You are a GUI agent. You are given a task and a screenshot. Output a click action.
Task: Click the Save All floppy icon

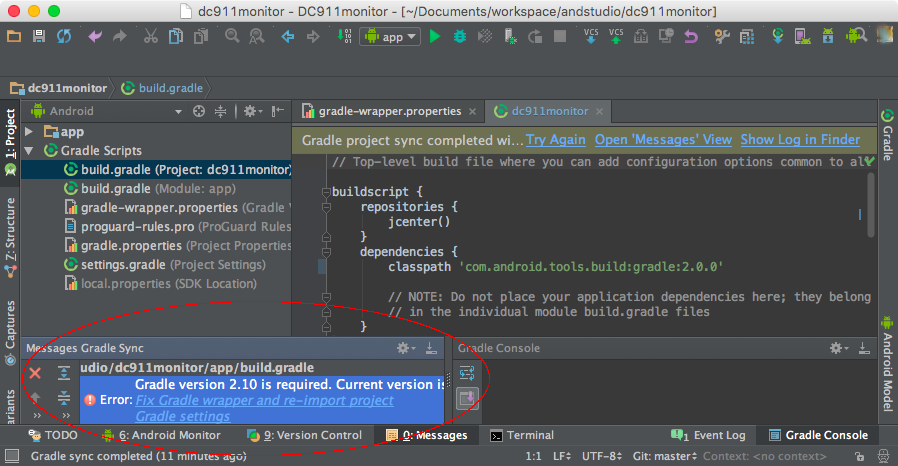(x=39, y=37)
